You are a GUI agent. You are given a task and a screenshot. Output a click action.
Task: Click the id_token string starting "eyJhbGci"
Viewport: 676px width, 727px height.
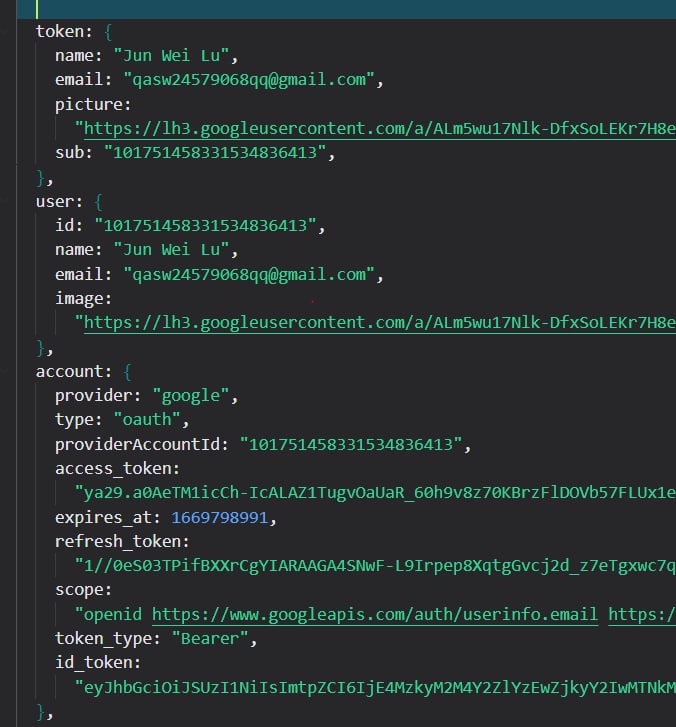click(x=375, y=688)
